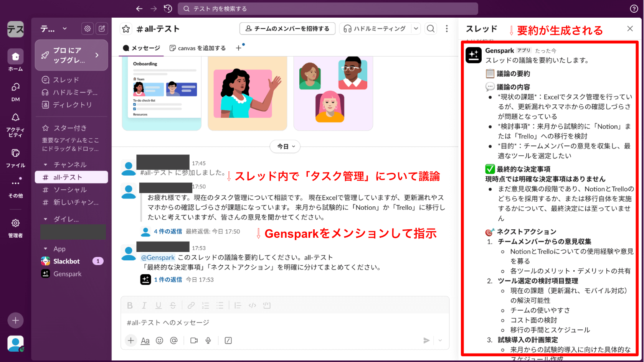Toggle strikethrough formatting in composer
The image size is (644, 362).
tap(173, 306)
